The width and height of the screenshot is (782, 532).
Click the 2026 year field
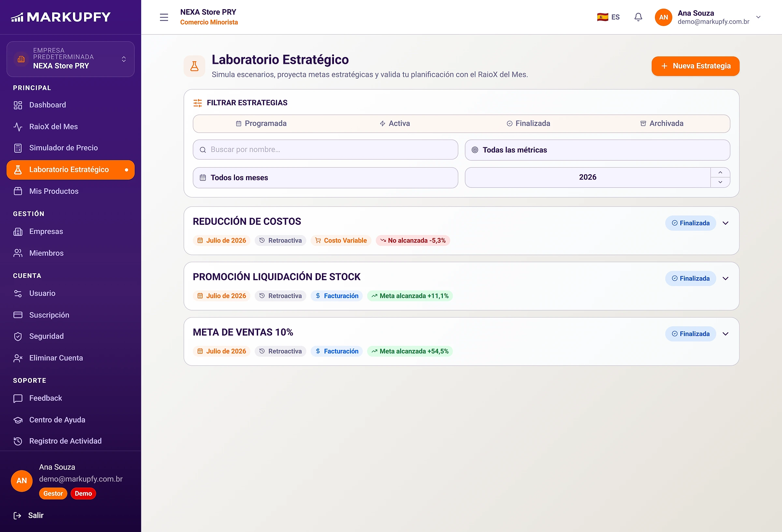pos(587,177)
